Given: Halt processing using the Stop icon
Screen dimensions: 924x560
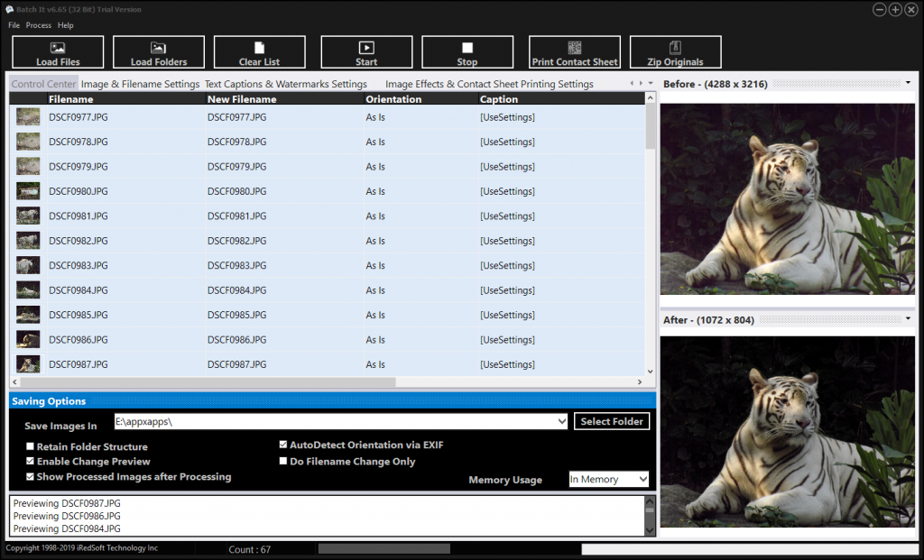Looking at the screenshot, I should (x=467, y=48).
